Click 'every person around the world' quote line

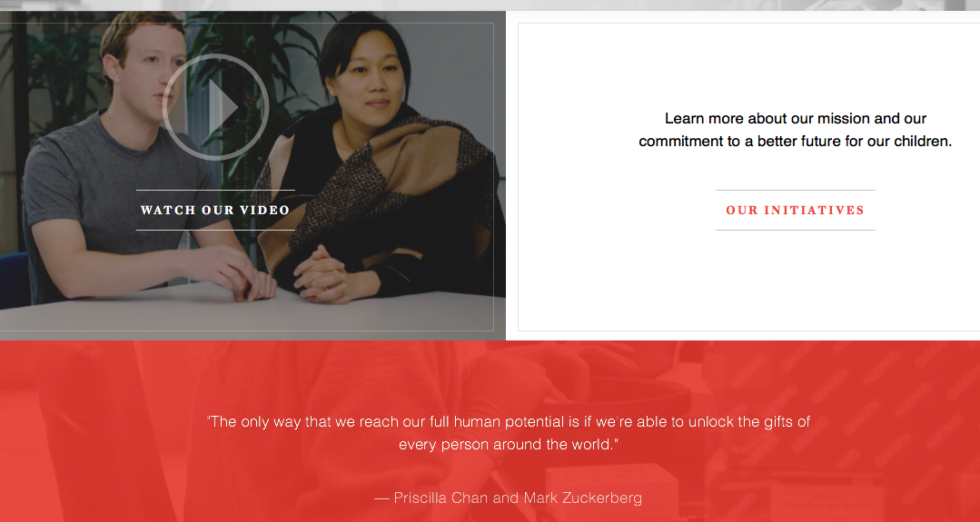point(508,445)
